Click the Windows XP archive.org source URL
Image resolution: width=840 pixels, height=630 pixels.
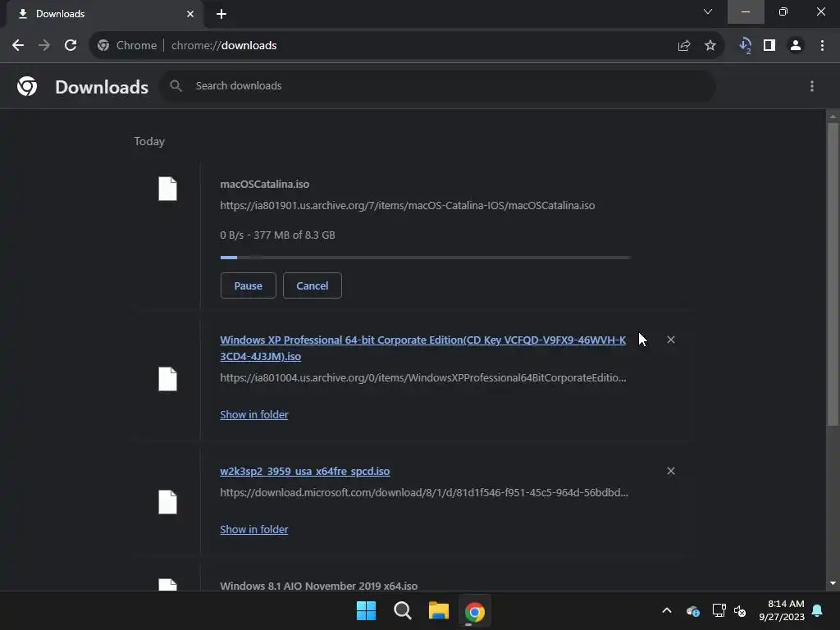pos(422,377)
